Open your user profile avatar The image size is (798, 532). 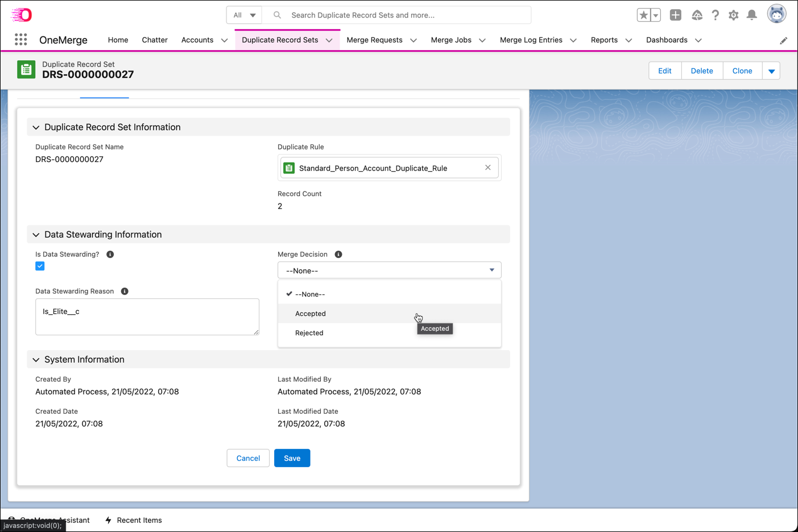(x=776, y=14)
